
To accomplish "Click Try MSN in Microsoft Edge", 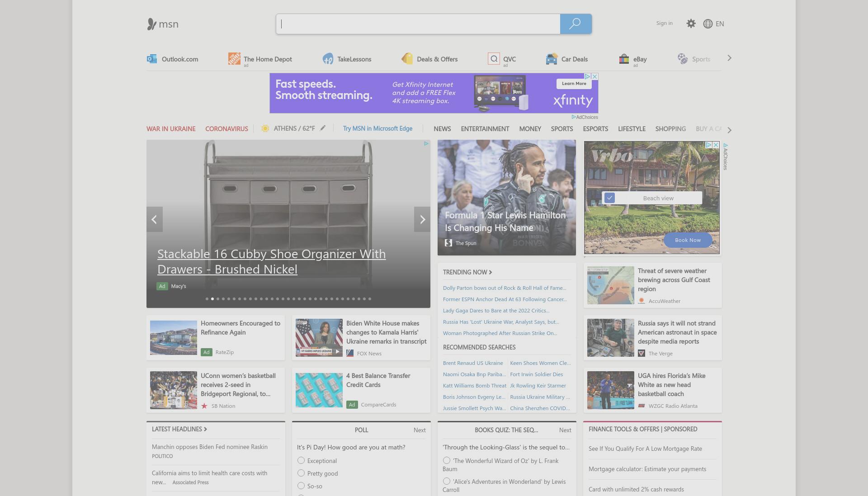I will pos(377,128).
